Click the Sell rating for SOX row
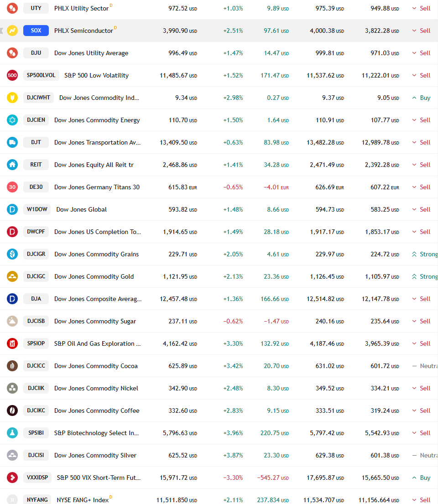Image resolution: width=438 pixels, height=504 pixels. point(421,31)
